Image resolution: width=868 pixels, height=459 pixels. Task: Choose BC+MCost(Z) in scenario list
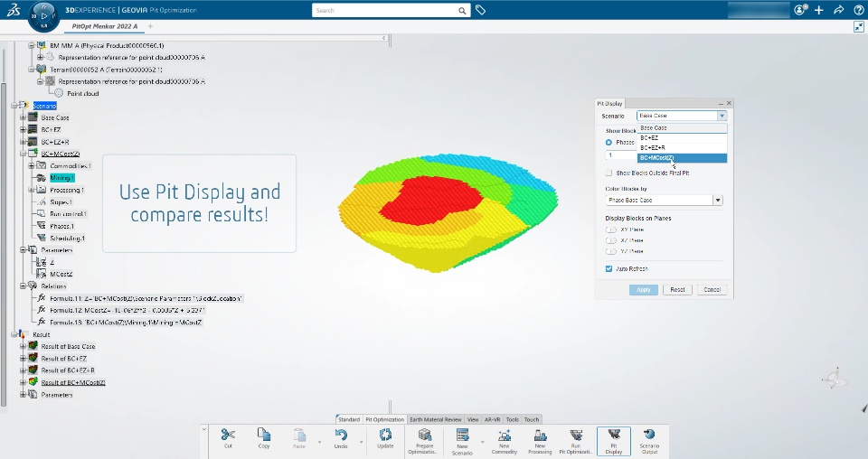682,157
